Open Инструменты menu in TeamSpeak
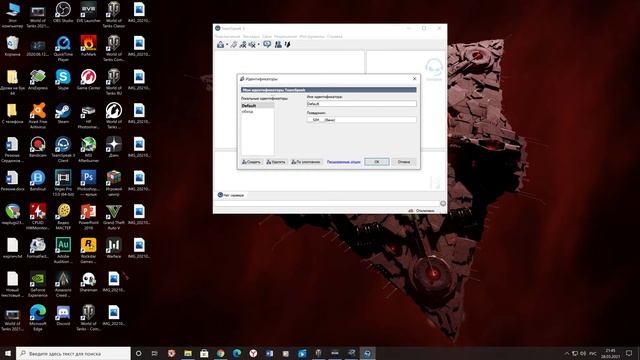640x360 pixels. click(312, 36)
